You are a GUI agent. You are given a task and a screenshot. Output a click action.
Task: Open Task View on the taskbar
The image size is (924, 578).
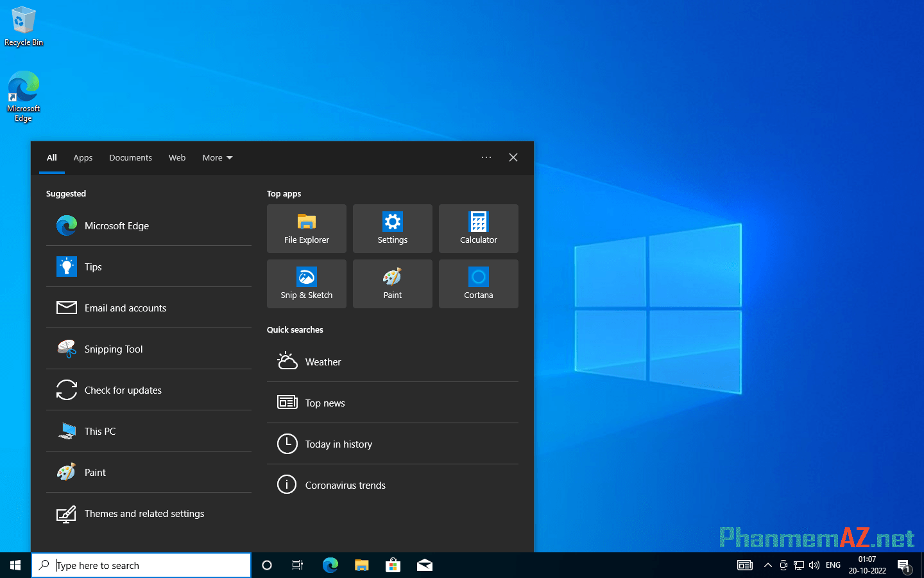coord(297,565)
